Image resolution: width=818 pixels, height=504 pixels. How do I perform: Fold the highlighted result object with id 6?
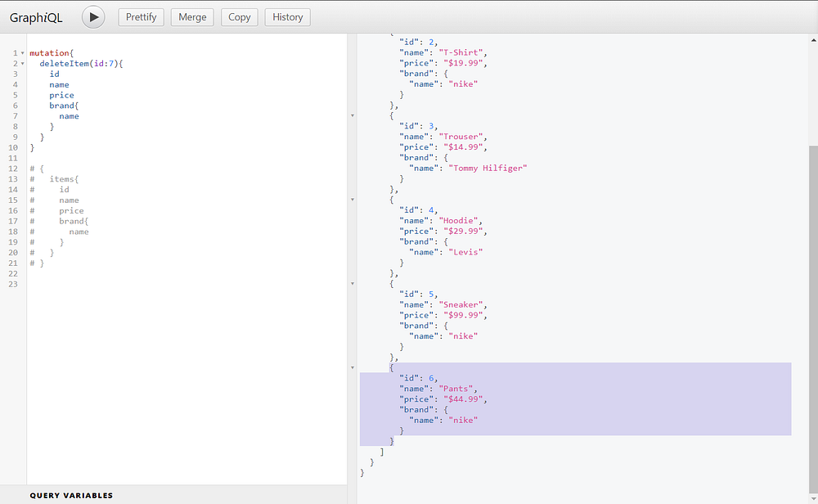click(x=353, y=368)
